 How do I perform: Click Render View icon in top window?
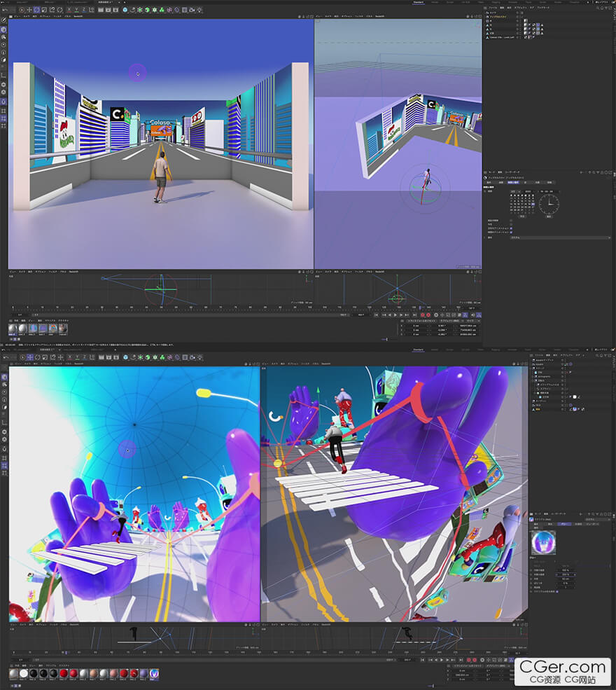(x=101, y=10)
